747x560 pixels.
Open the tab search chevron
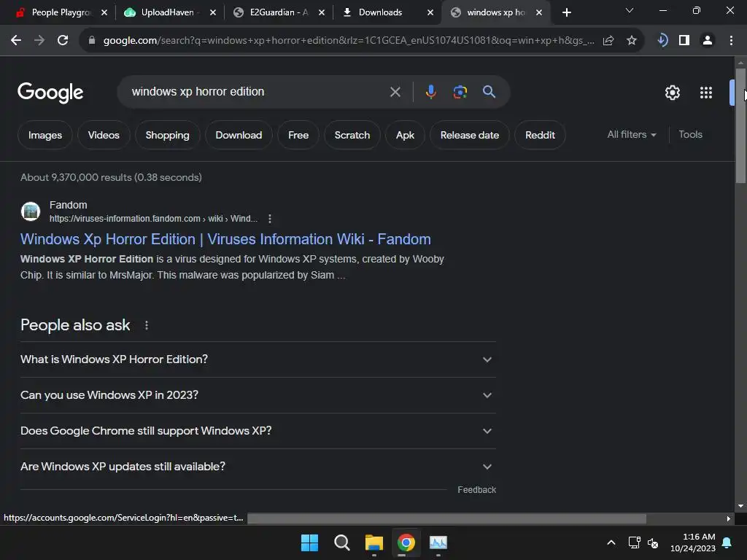[630, 10]
